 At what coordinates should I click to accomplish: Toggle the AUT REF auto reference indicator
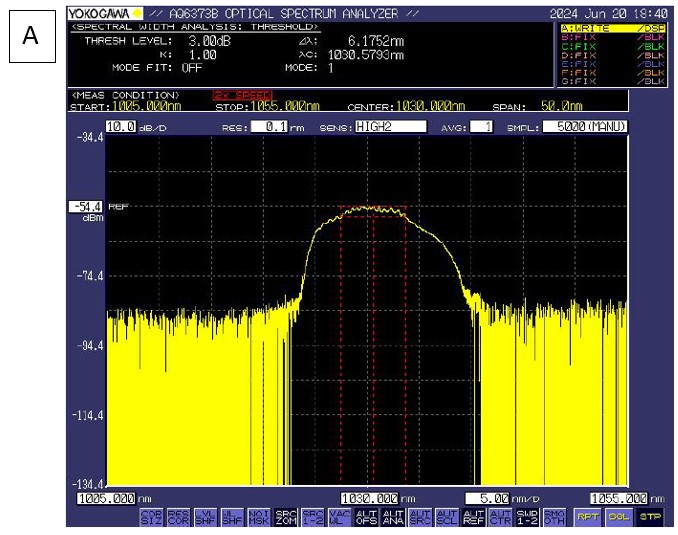[x=473, y=517]
